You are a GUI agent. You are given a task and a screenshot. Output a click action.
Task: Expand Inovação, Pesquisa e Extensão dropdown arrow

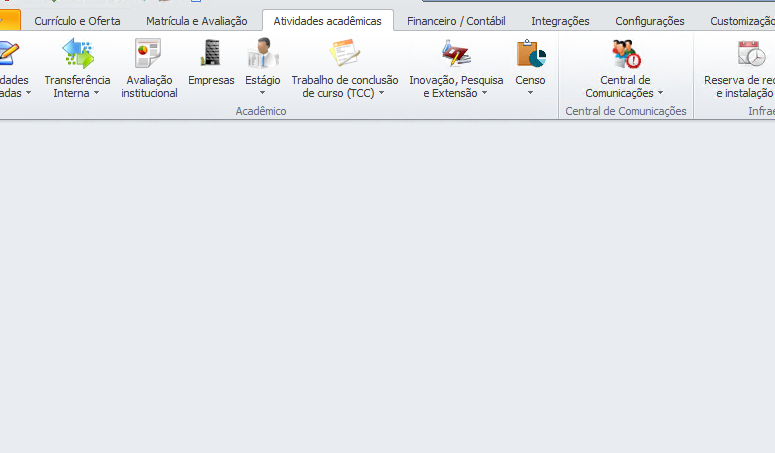tap(484, 92)
